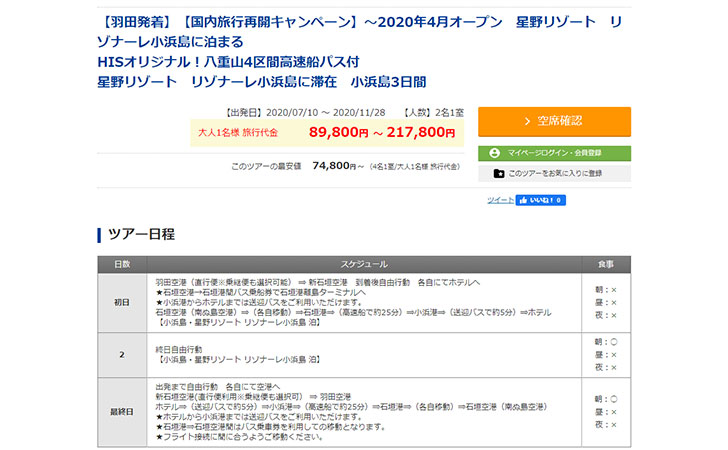Click このツアーの最安値 label
Image resolution: width=728 pixels, height=450 pixels.
click(x=266, y=166)
